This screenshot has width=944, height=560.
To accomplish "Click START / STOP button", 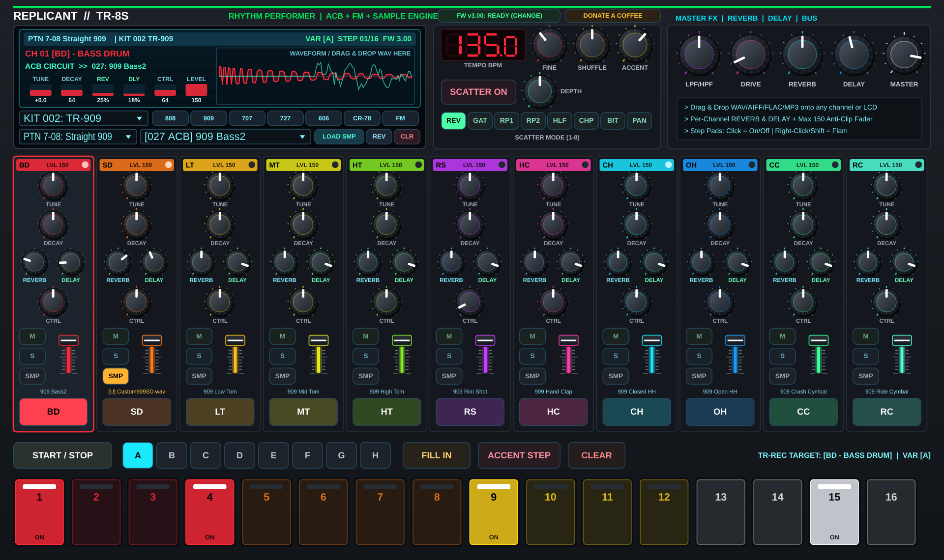I will tap(62, 455).
